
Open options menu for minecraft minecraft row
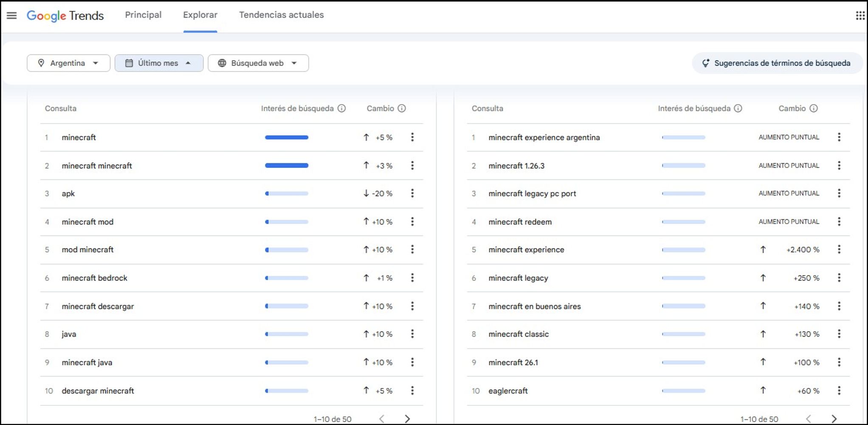pyautogui.click(x=412, y=165)
